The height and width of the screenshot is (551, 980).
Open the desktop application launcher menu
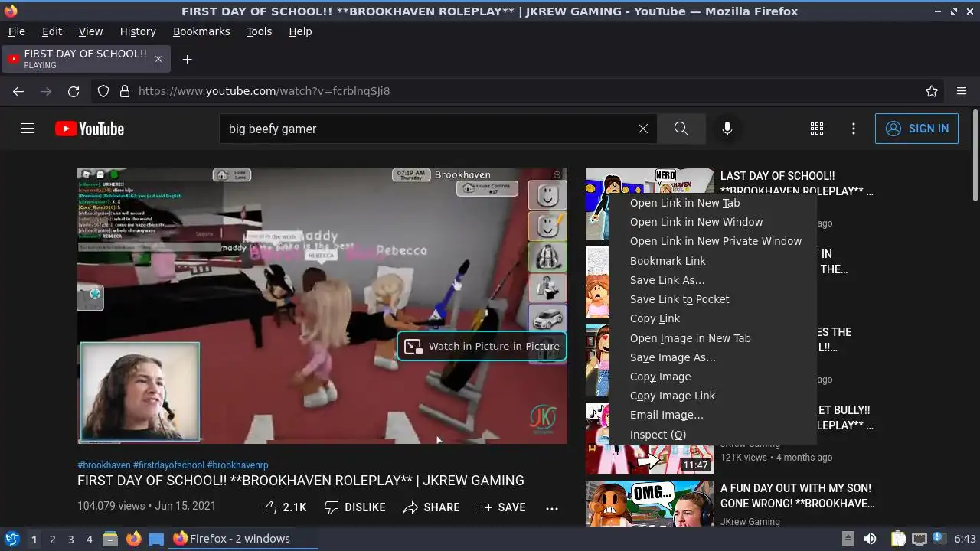pyautogui.click(x=11, y=539)
